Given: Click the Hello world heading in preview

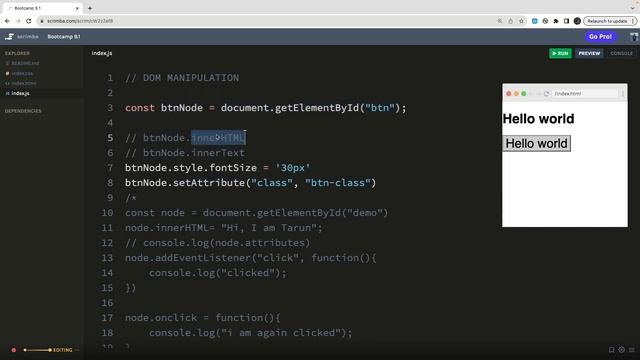Looking at the screenshot, I should (x=538, y=119).
